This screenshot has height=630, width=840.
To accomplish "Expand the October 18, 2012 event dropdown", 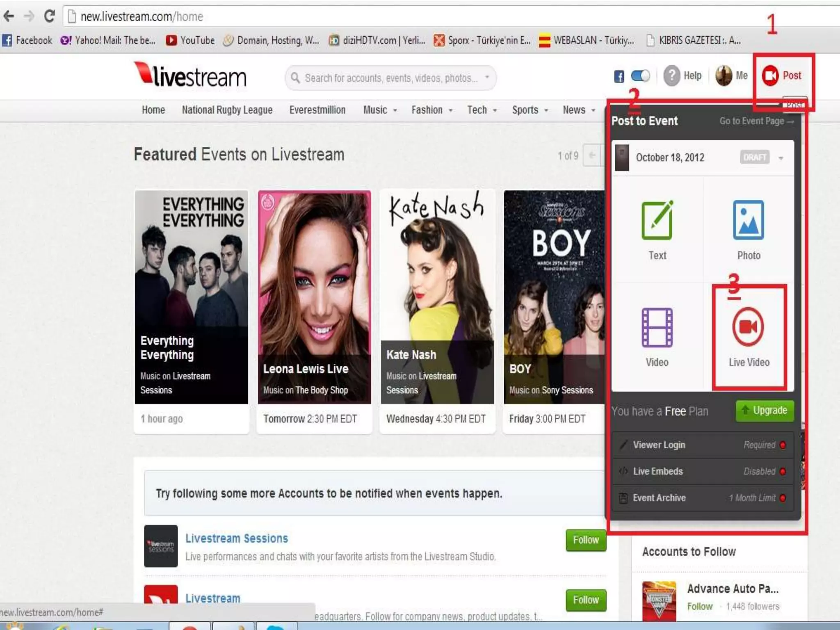I will 781,158.
